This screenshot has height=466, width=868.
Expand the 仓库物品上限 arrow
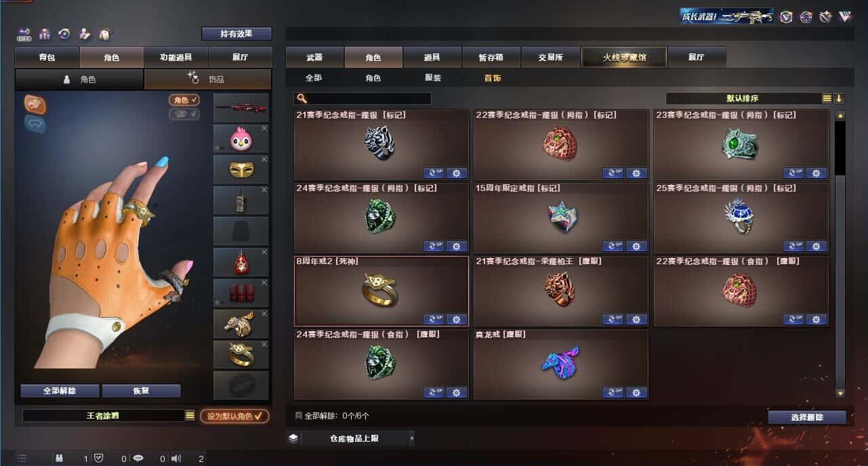coord(411,438)
